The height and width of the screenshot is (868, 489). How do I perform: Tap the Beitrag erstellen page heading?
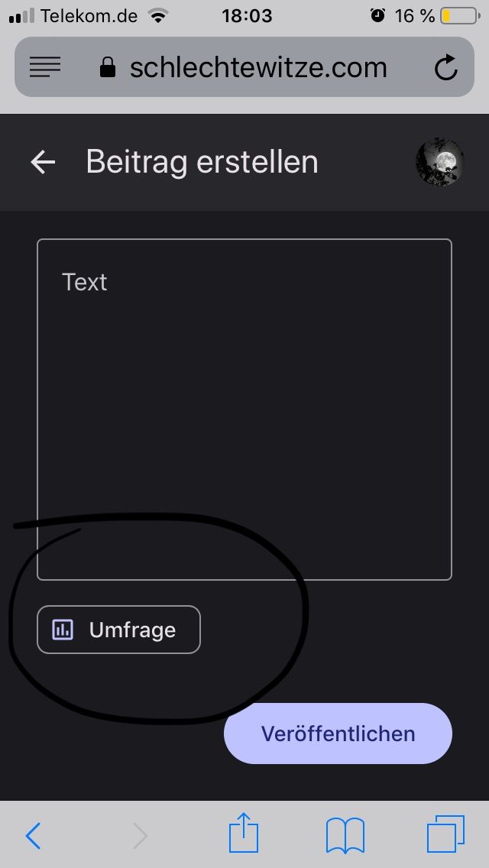[x=202, y=162]
